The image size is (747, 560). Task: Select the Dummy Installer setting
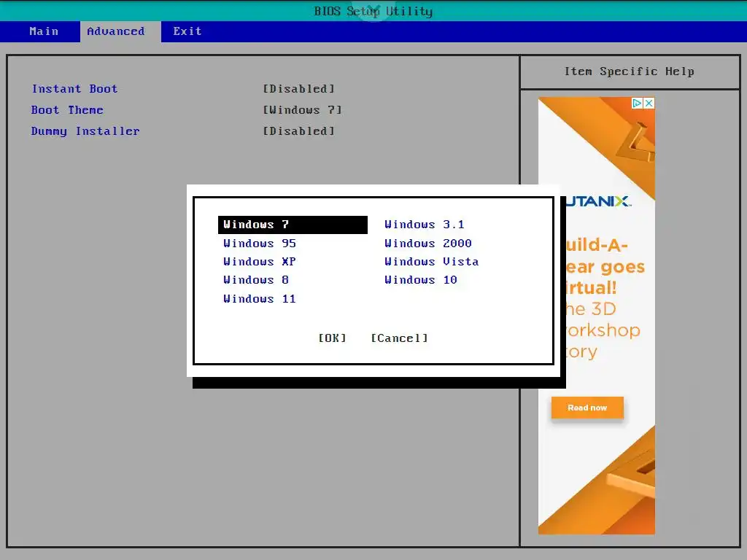(x=85, y=131)
